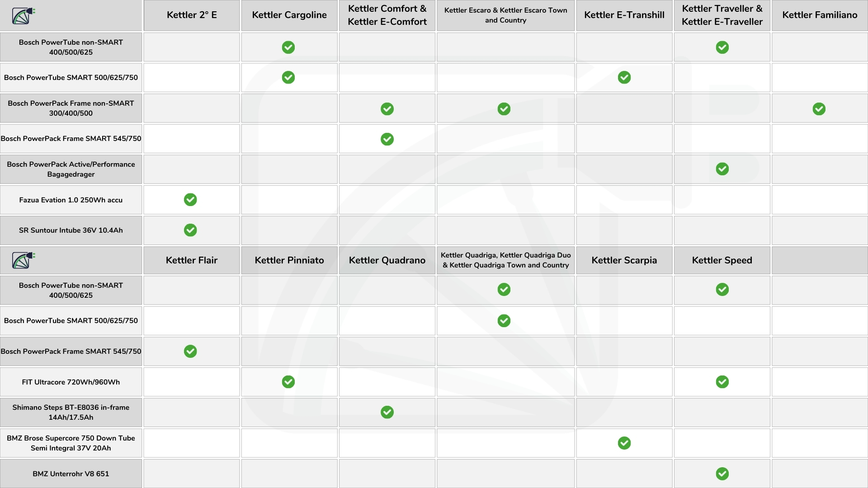Select the Kettler E-Transhill column header
The image size is (868, 488).
tap(624, 15)
